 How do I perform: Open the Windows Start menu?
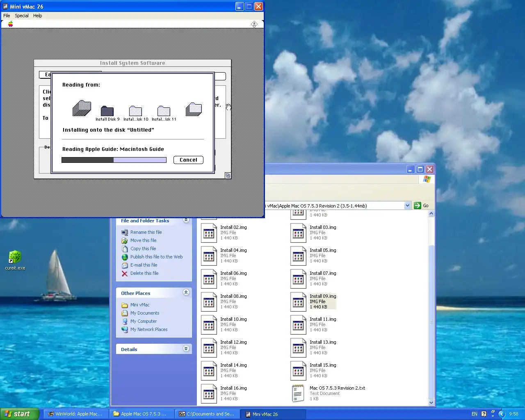pos(20,414)
